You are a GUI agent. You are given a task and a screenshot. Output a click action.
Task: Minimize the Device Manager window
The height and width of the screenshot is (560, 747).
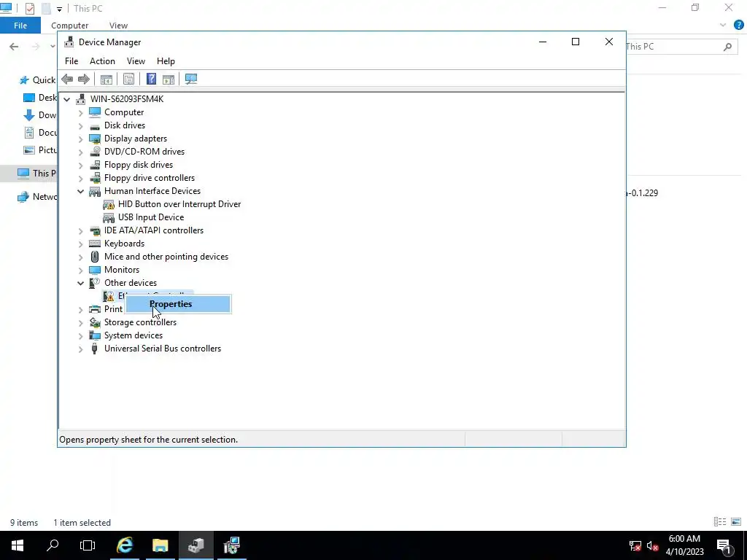point(542,42)
